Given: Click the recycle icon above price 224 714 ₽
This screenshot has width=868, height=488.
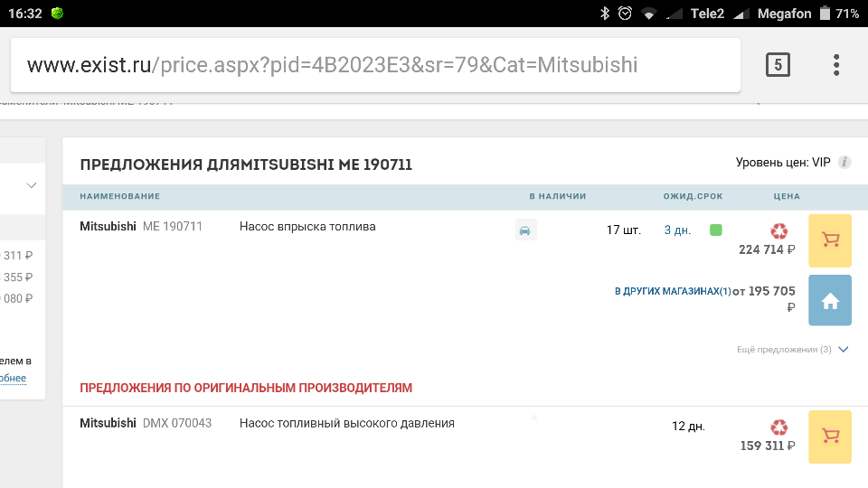Looking at the screenshot, I should click(778, 230).
